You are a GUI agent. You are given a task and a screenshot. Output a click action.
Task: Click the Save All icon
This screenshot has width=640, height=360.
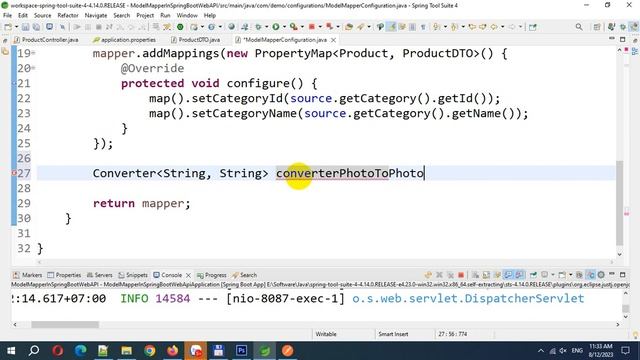[36, 27]
